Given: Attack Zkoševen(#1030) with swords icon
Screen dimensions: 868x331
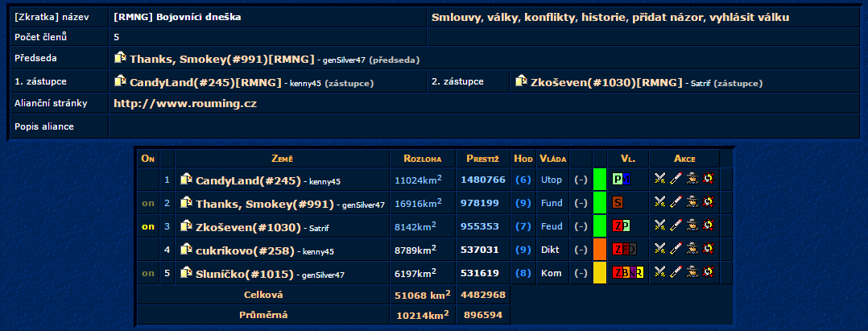Looking at the screenshot, I should tap(659, 225).
